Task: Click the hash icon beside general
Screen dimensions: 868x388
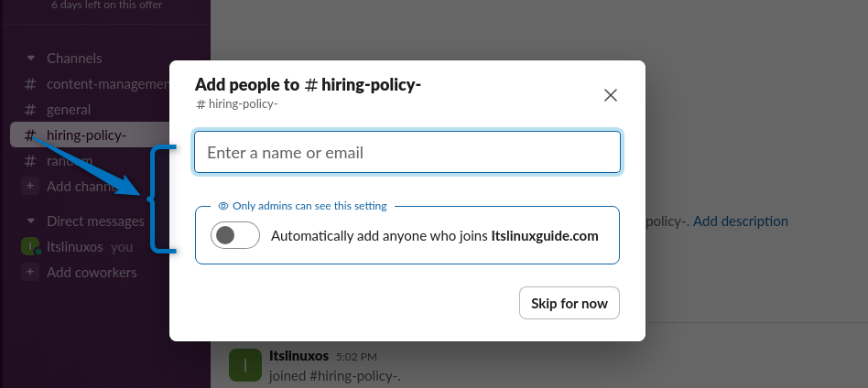Action: pyautogui.click(x=30, y=110)
